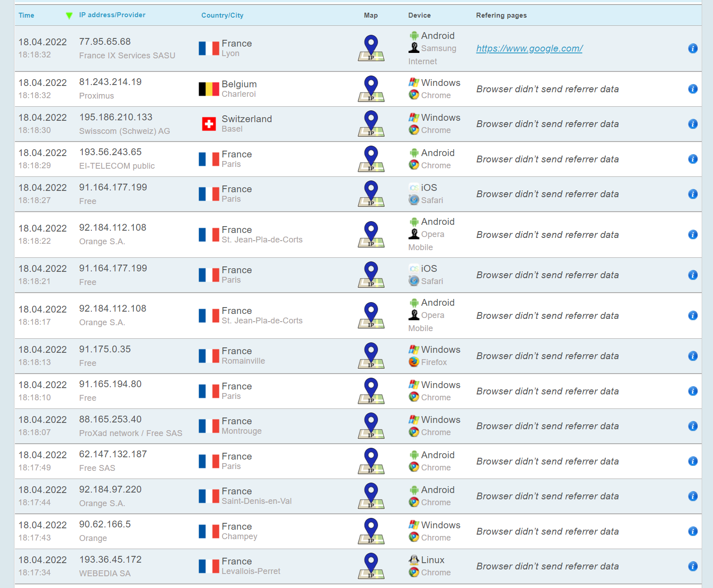This screenshot has width=713, height=588.
Task: Click provider Swisscom (Schweiz) AG
Action: [x=124, y=131]
